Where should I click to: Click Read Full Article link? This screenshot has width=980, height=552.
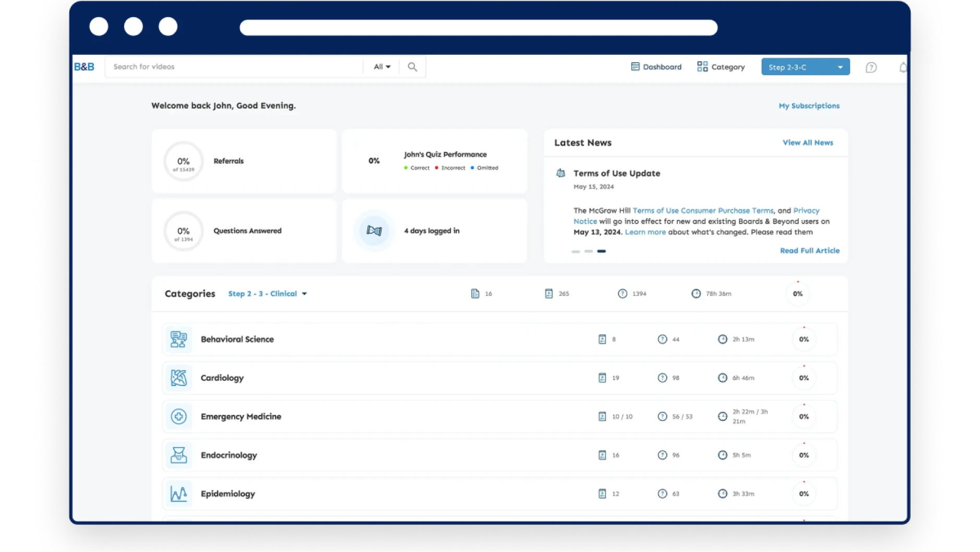pyautogui.click(x=809, y=251)
